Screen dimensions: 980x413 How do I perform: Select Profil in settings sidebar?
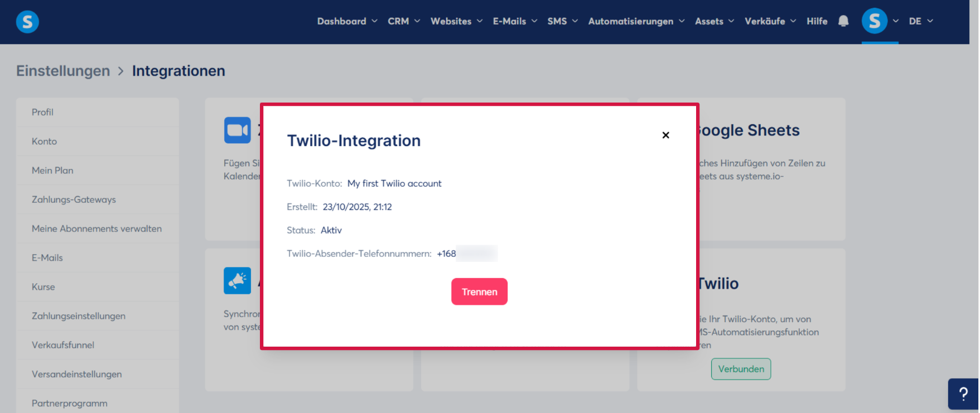coord(98,112)
